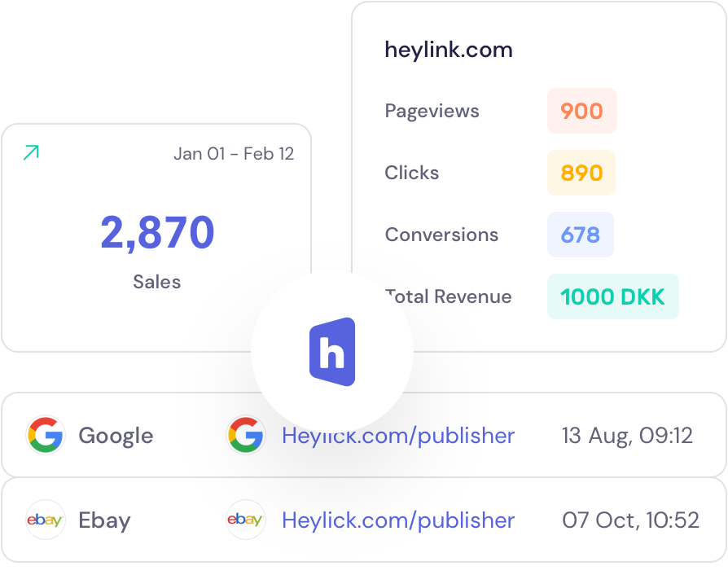Click the Total Revenue 1000 DKK badge
728x575 pixels.
pyautogui.click(x=612, y=296)
